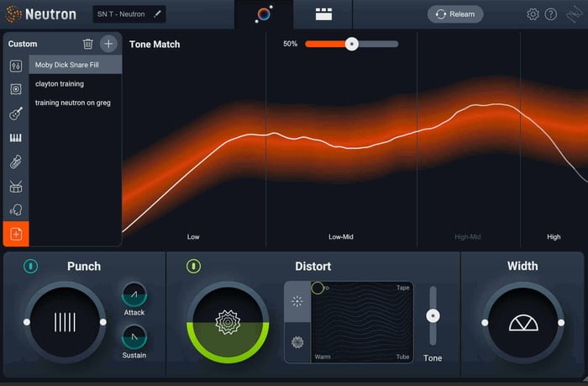
Task: Open the Custom targets category
Action: (16, 234)
